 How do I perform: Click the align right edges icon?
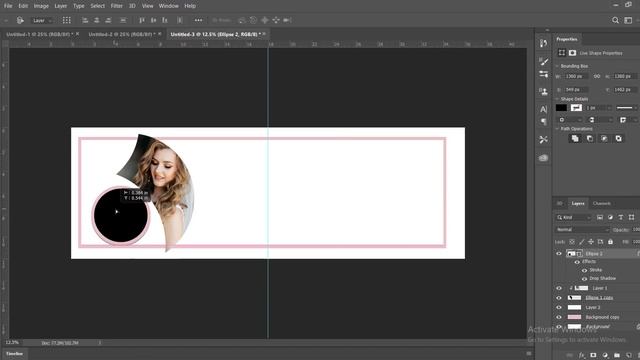(x=108, y=20)
